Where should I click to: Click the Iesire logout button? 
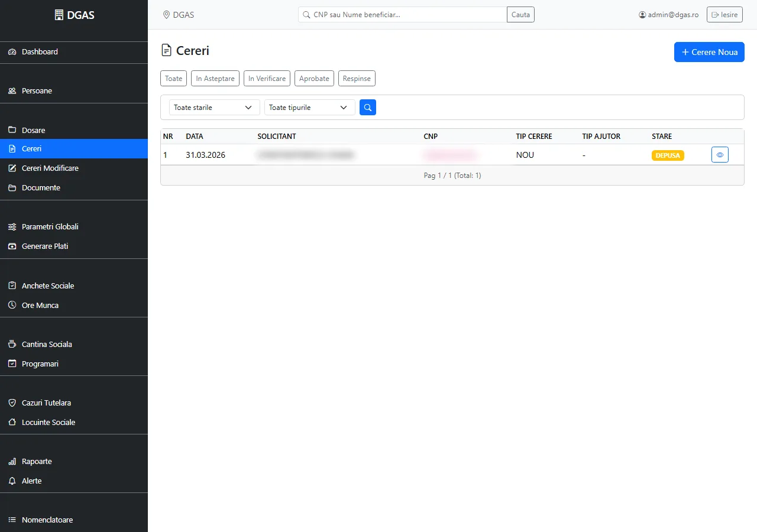(724, 15)
